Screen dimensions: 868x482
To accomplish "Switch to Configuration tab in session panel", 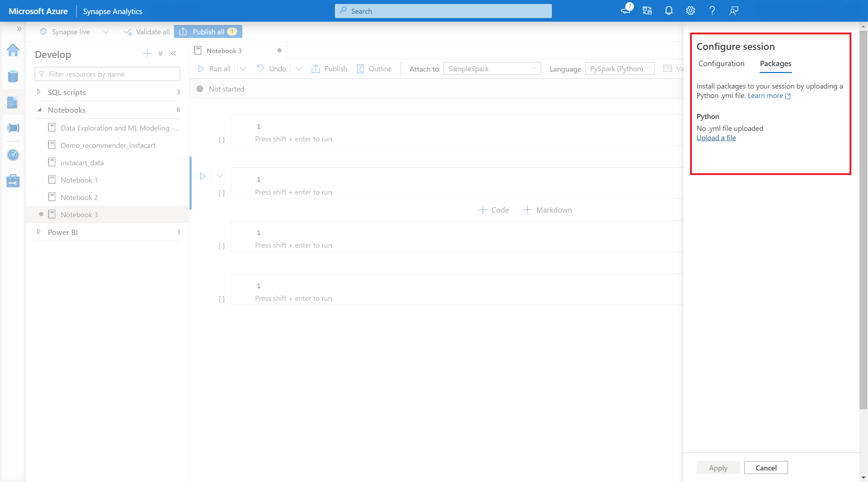I will pyautogui.click(x=722, y=64).
